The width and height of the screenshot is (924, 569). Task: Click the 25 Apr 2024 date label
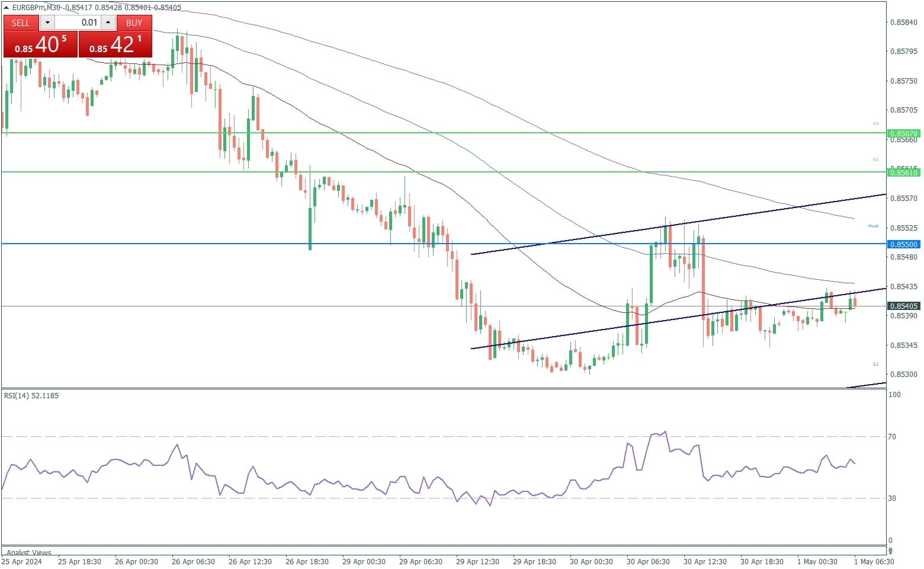pyautogui.click(x=22, y=562)
